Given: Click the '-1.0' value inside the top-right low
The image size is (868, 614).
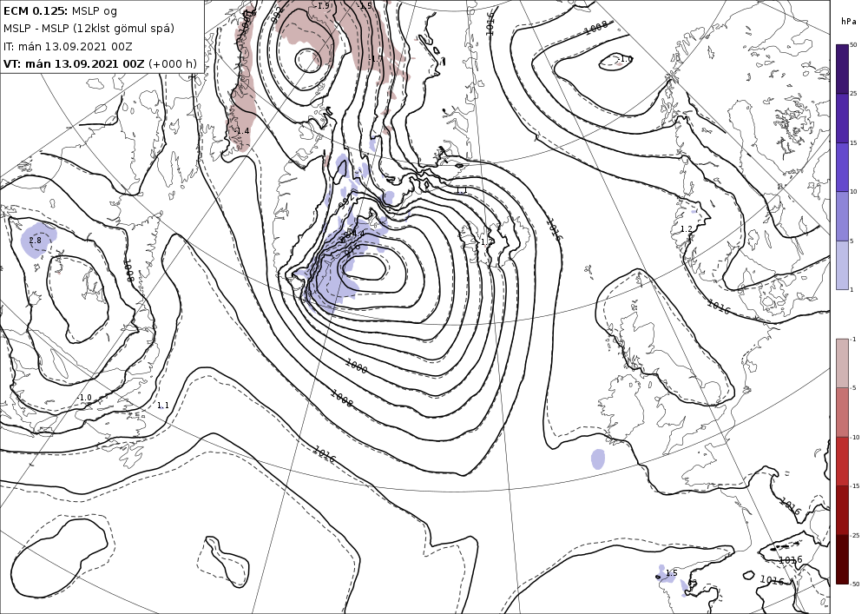Looking at the screenshot, I should [x=626, y=59].
